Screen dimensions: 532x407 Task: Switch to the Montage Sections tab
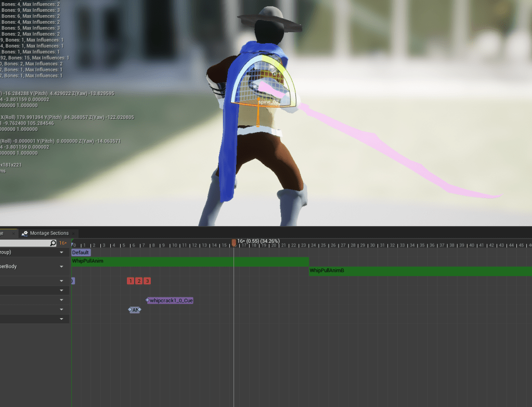click(49, 233)
